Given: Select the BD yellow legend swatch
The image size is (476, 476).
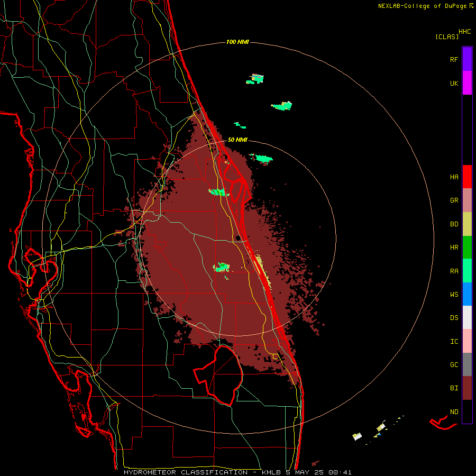Looking at the screenshot, I should 467,224.
